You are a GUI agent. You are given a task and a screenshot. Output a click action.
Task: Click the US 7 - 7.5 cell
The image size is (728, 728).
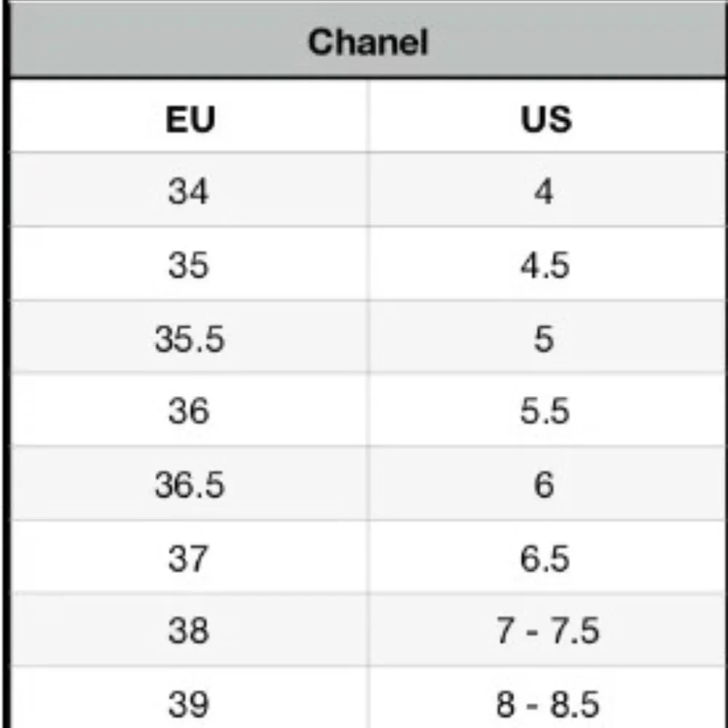tap(547, 630)
